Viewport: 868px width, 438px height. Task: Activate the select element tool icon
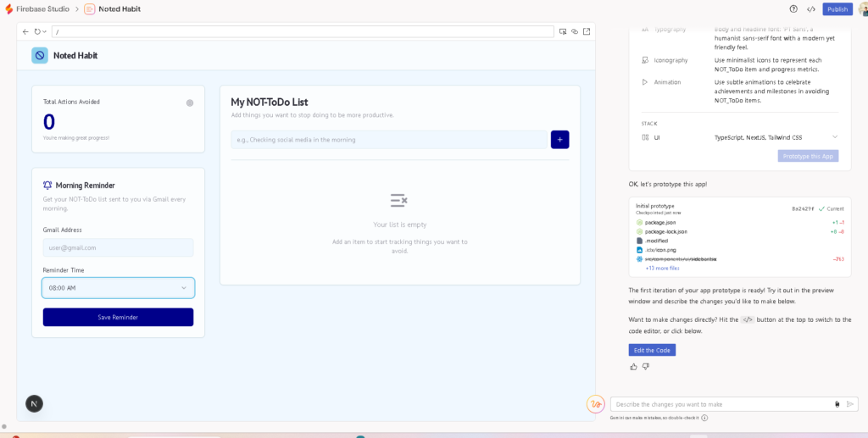(563, 31)
